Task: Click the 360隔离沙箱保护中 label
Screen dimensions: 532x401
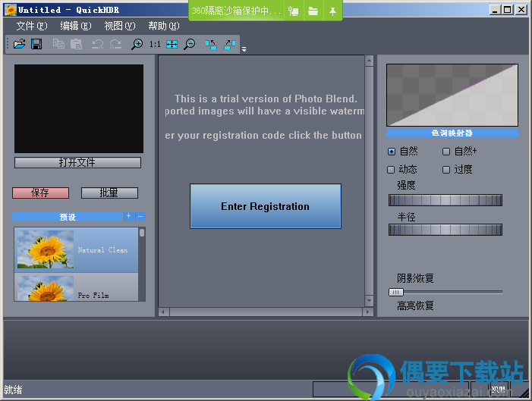Action: pyautogui.click(x=236, y=11)
